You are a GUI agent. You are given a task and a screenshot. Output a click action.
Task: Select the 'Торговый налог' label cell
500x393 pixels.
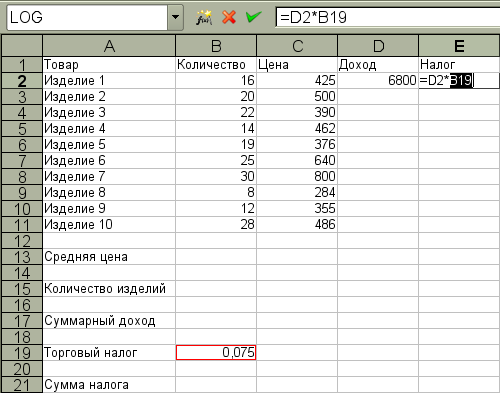tap(109, 353)
